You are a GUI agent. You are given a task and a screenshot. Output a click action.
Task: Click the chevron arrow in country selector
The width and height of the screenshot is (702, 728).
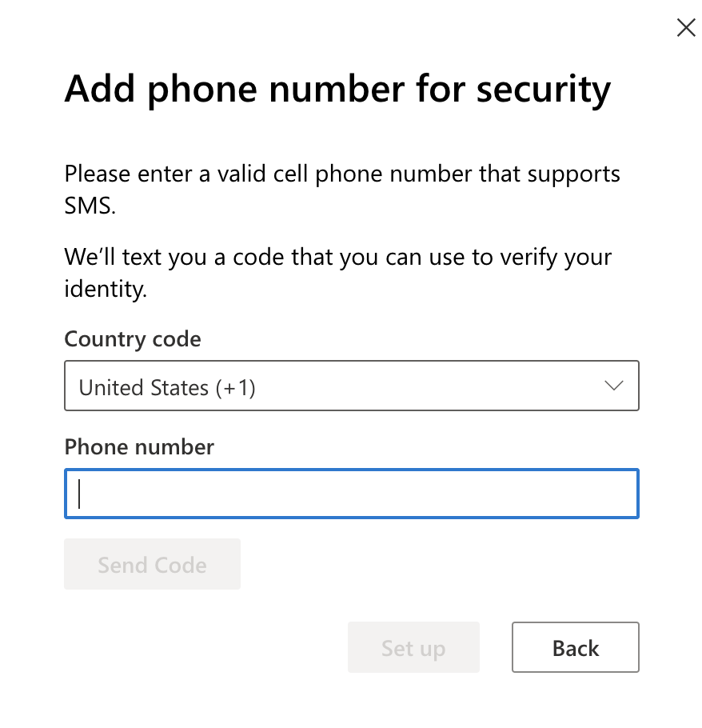pyautogui.click(x=614, y=386)
